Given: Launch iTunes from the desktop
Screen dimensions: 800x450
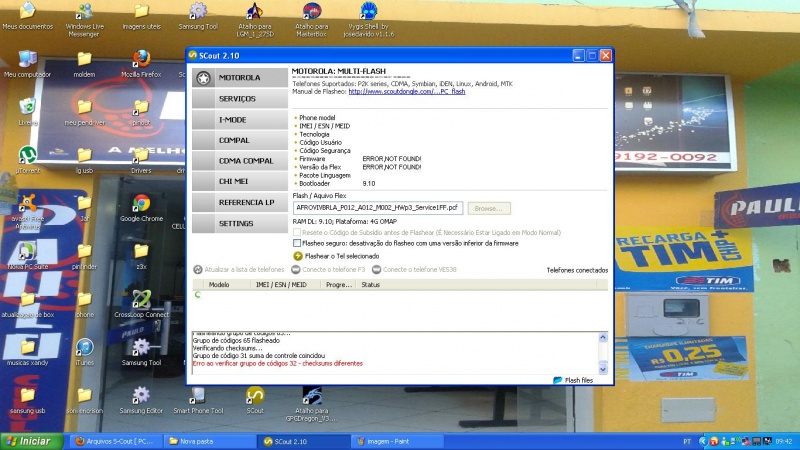Looking at the screenshot, I should click(x=84, y=352).
